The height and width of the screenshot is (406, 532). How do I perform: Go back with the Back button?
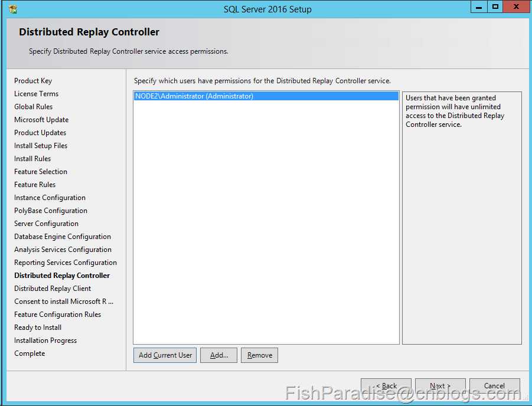click(386, 386)
